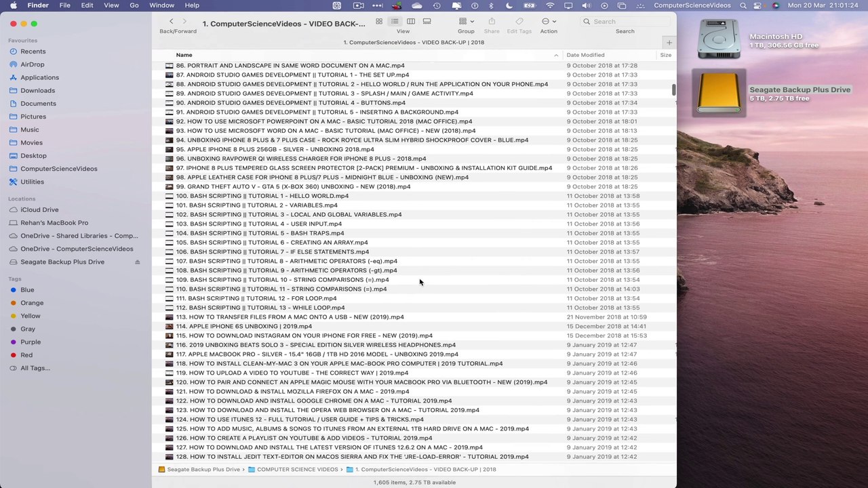The width and height of the screenshot is (868, 488).
Task: Eject Seagate Backup Plus Drive in sidebar
Action: click(x=138, y=262)
